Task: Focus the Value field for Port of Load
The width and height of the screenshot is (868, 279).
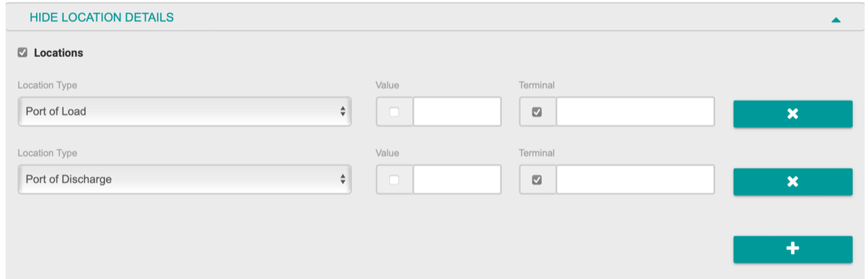Action: [456, 111]
